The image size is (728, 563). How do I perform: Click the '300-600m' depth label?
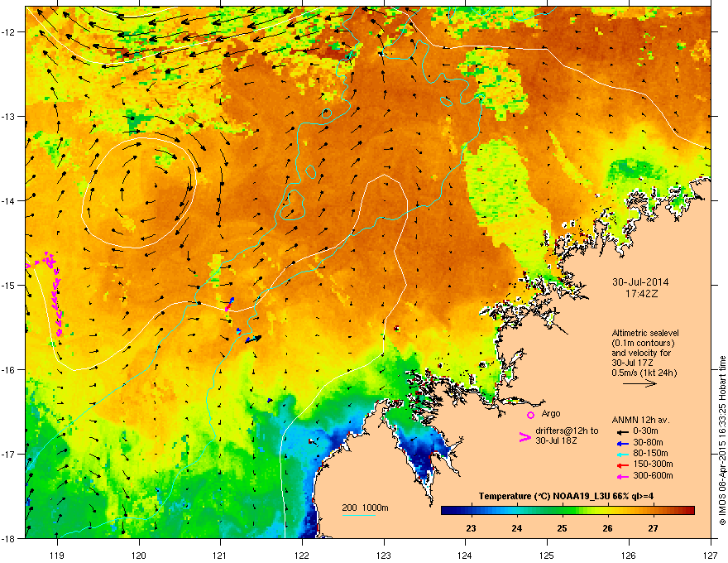point(653,475)
